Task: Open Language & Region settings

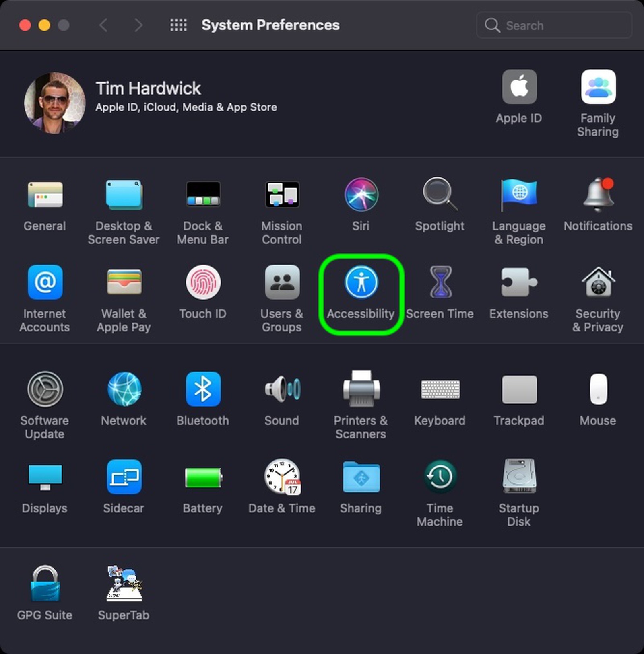Action: click(519, 195)
